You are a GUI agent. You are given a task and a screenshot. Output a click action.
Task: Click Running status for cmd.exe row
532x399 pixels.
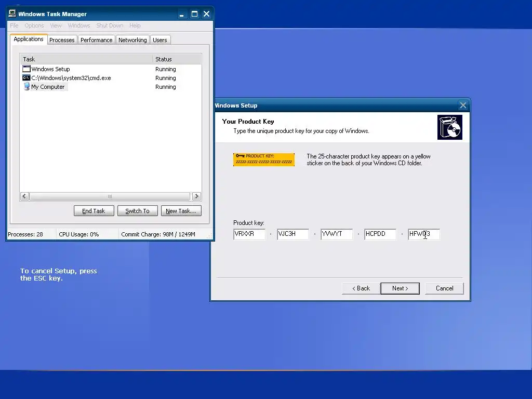coord(166,78)
